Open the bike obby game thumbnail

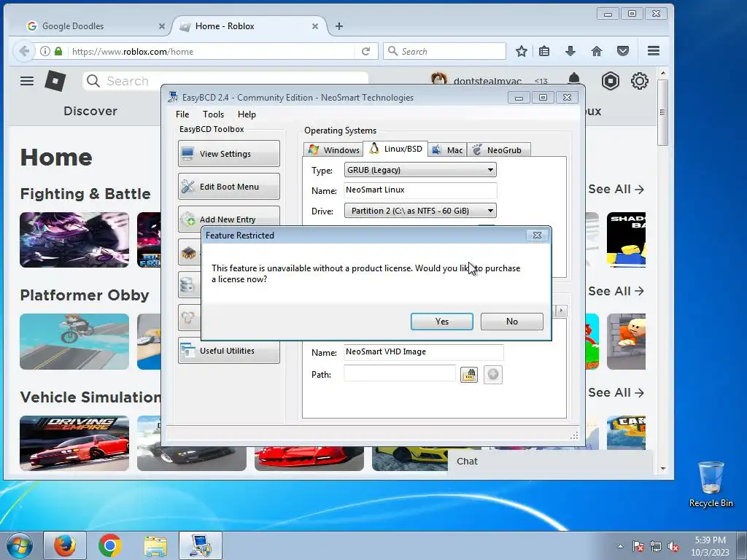tap(74, 341)
